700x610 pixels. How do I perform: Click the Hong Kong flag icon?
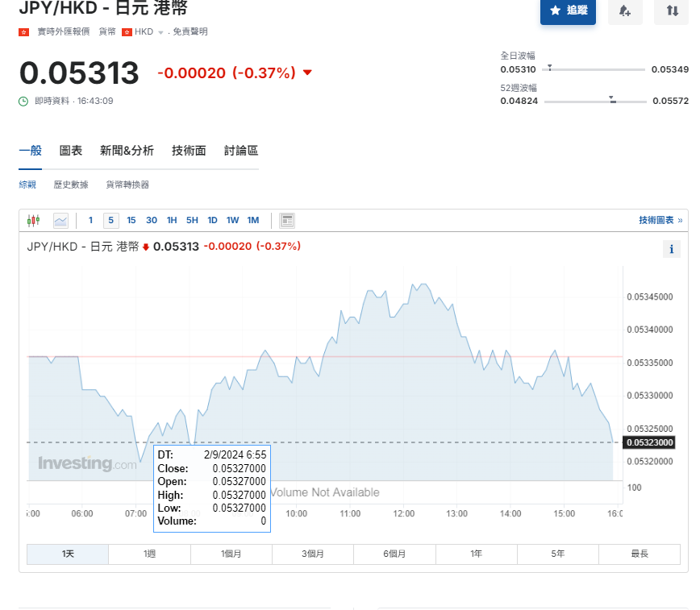23,31
